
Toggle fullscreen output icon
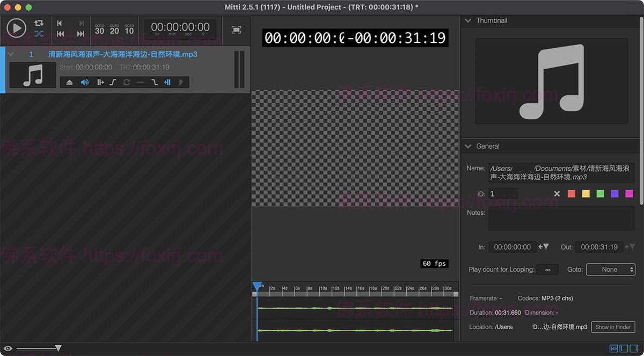236,30
